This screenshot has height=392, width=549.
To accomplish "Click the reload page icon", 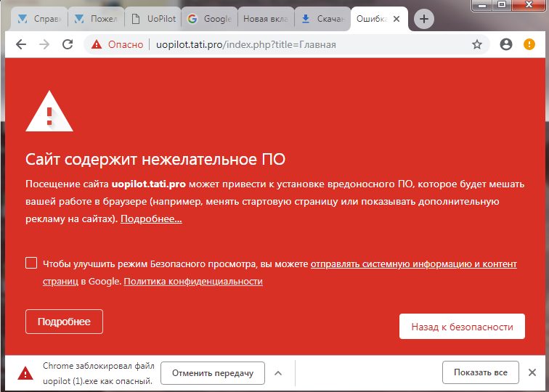I will point(68,44).
